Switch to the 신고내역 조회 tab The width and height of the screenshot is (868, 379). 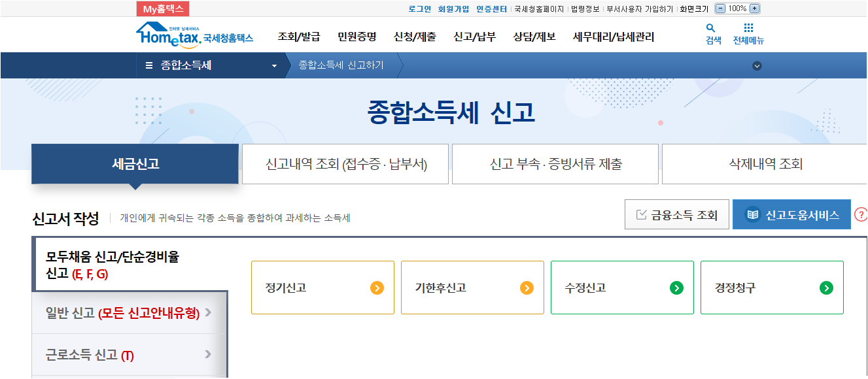345,164
